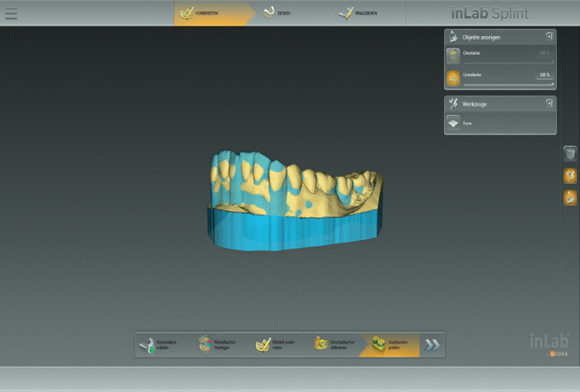Click the view cube icon in right sidebar

pos(570,154)
